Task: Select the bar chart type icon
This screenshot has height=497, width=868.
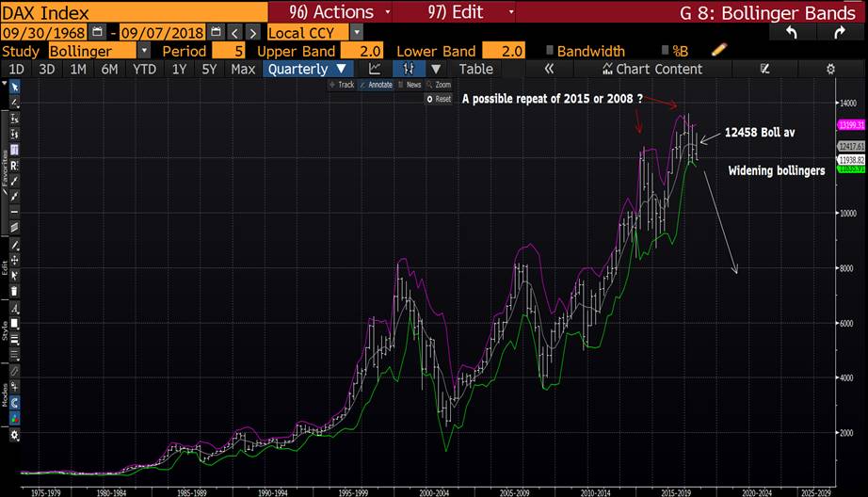Action: pyautogui.click(x=409, y=69)
